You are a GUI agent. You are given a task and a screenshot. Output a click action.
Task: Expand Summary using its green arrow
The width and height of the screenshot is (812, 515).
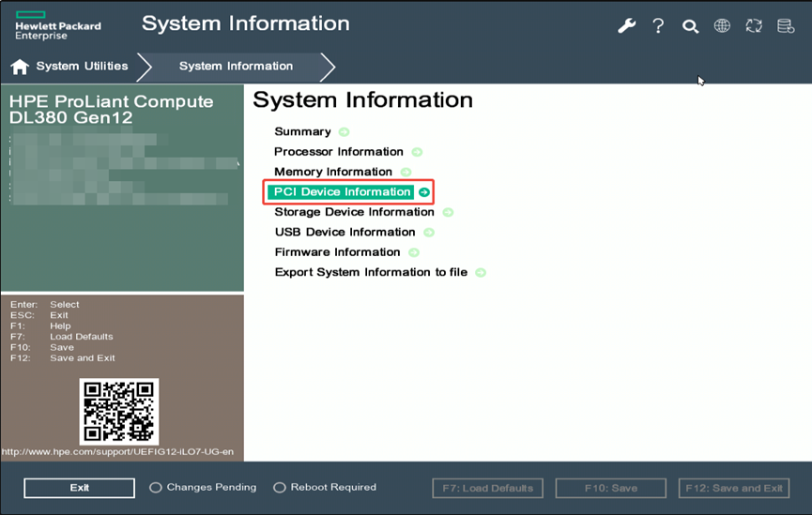[344, 132]
